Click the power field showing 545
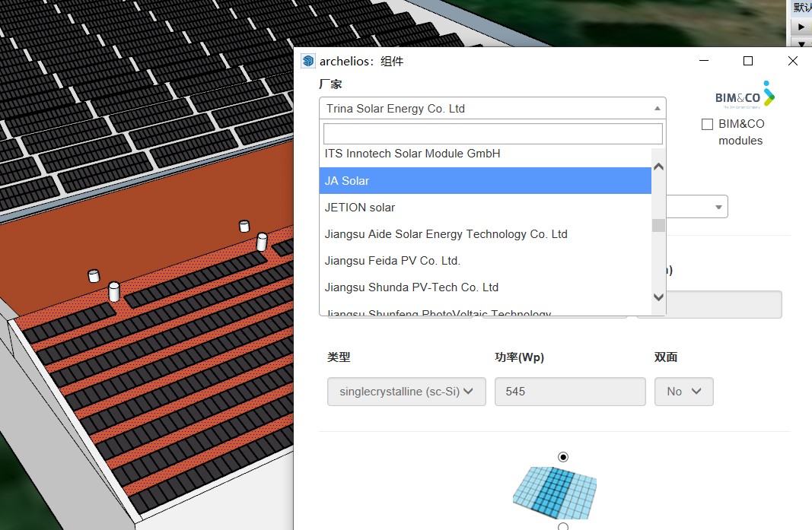This screenshot has width=812, height=530. [570, 392]
